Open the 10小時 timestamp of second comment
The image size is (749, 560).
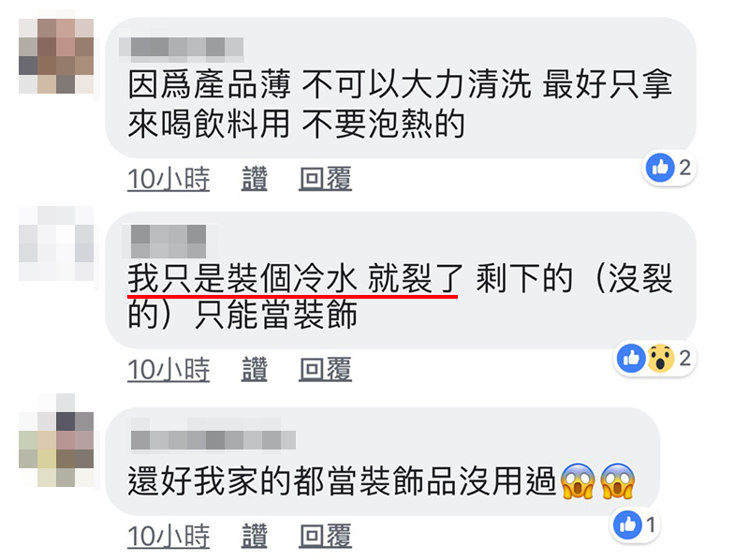tap(169, 369)
